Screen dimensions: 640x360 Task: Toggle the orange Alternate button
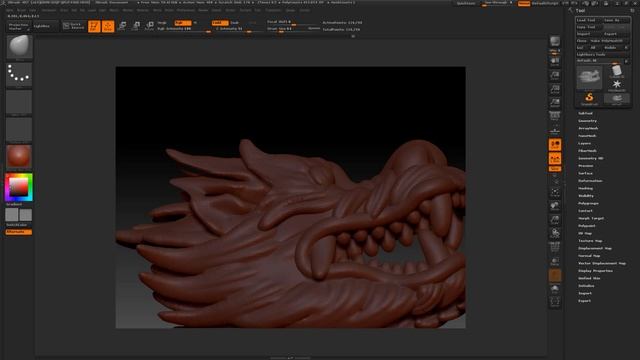(x=18, y=232)
